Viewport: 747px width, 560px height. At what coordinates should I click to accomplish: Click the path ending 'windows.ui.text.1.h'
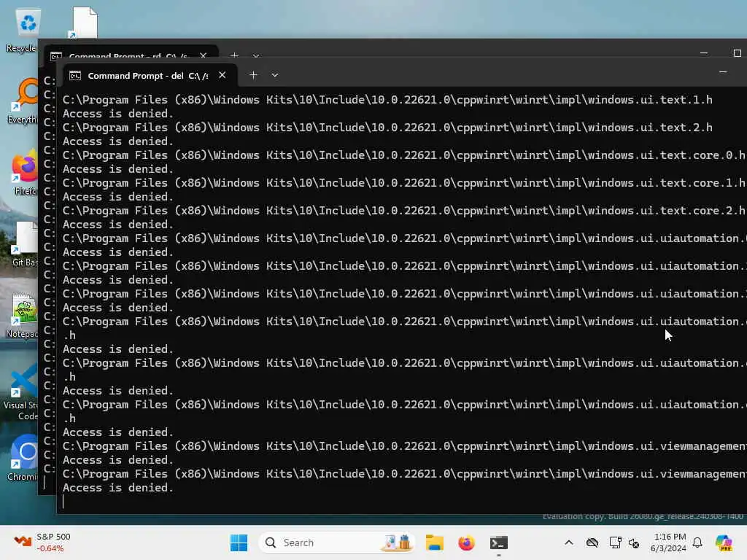pyautogui.click(x=387, y=99)
